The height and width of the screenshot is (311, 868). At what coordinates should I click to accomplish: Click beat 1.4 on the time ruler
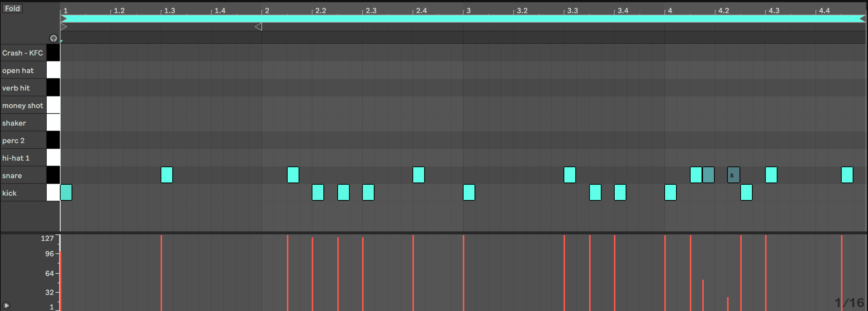(x=220, y=11)
